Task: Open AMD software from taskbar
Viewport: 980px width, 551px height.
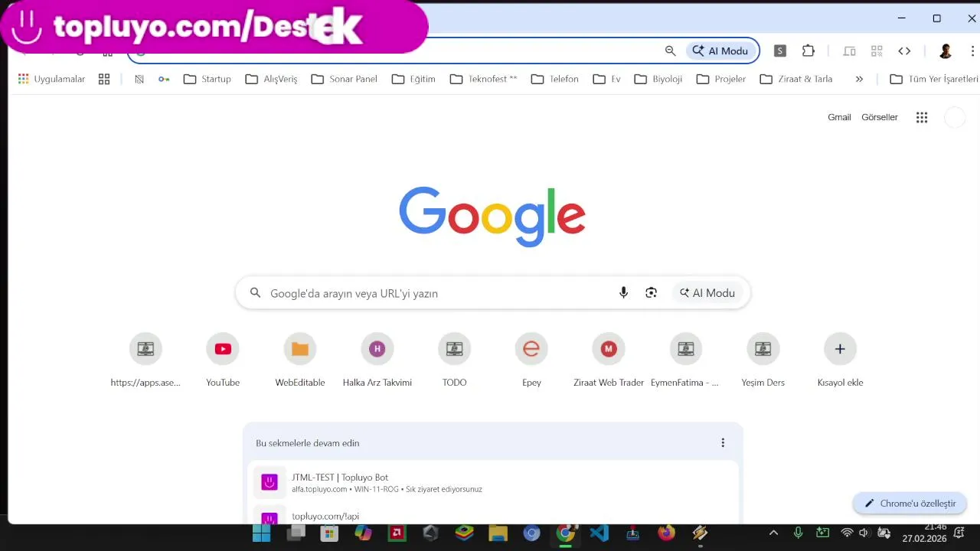Action: (397, 533)
